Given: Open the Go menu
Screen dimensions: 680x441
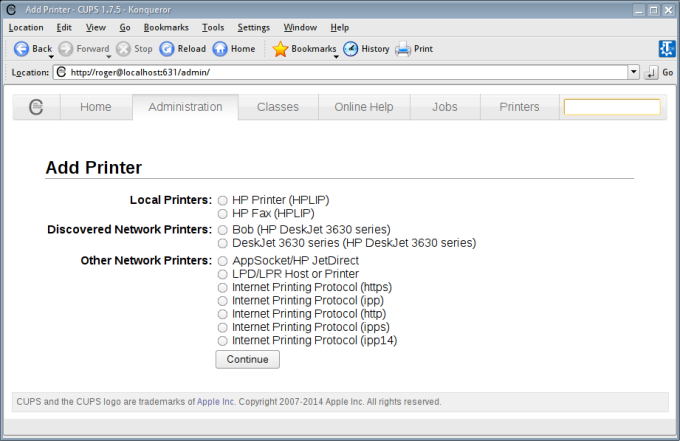Looking at the screenshot, I should point(125,28).
